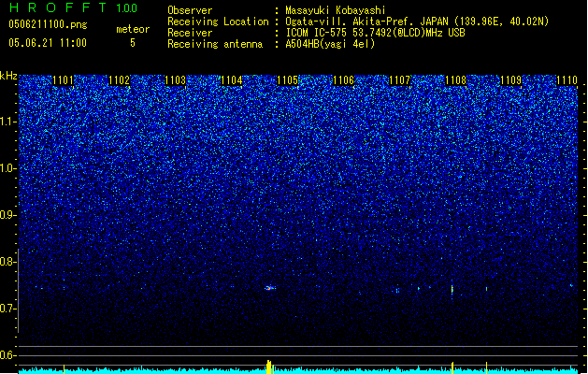Click the 0.6 frequency axis label
588x374 pixels.
[x=7, y=355]
